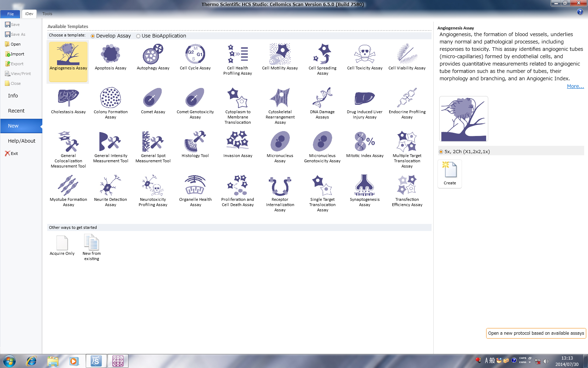Viewport: 588px width, 368px height.
Task: Choose the Endocrine Profiling Assay icon
Action: point(407,97)
